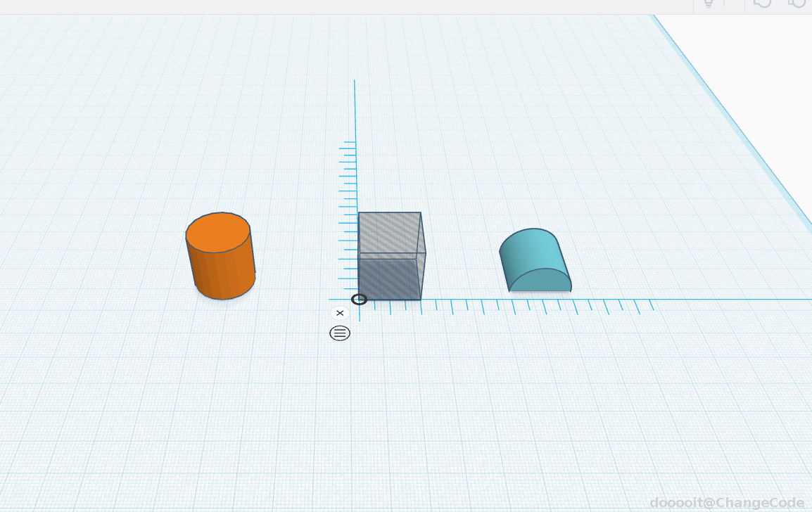The image size is (812, 512).
Task: Open the ruler options hamburger button
Action: click(340, 333)
